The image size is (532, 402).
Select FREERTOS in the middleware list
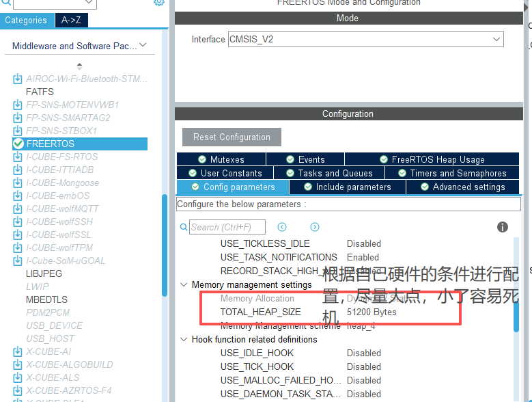click(80, 144)
